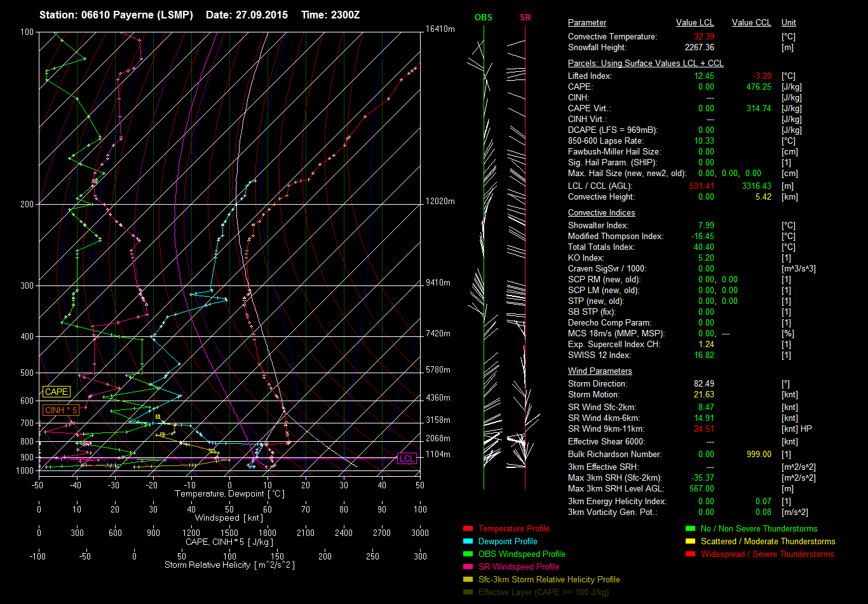Select the green OBS Windspeed Profile legend square

468,554
